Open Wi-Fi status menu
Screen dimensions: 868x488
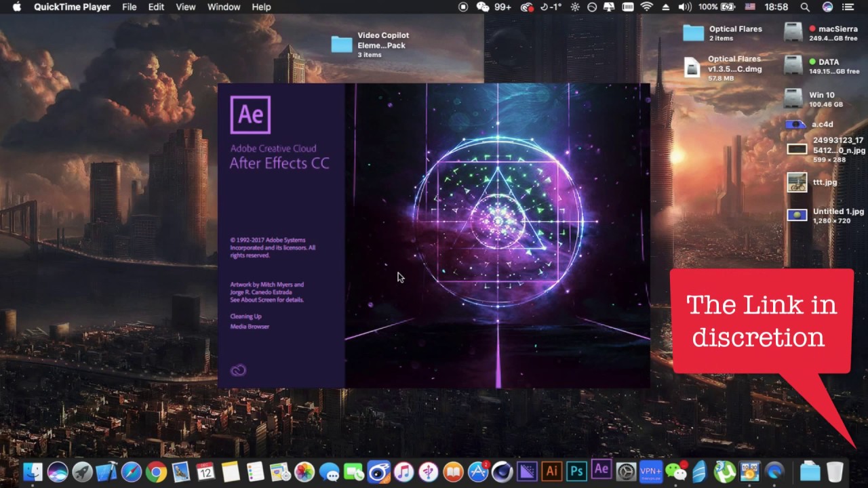tap(646, 7)
